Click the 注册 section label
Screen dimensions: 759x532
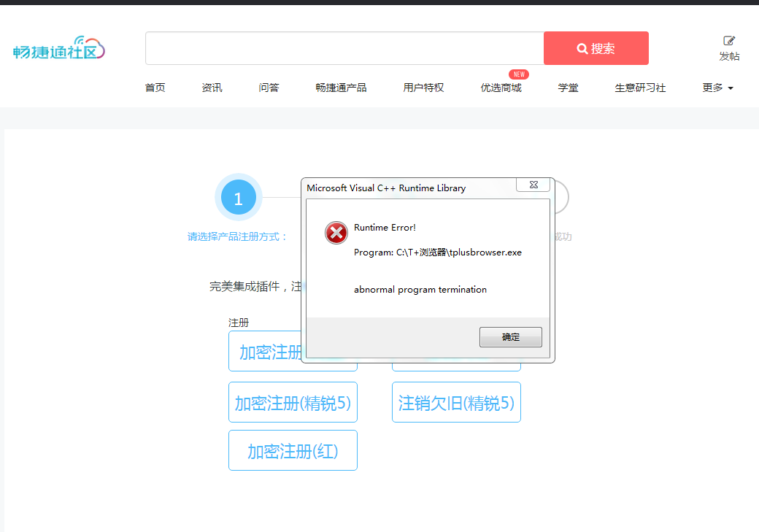point(239,323)
